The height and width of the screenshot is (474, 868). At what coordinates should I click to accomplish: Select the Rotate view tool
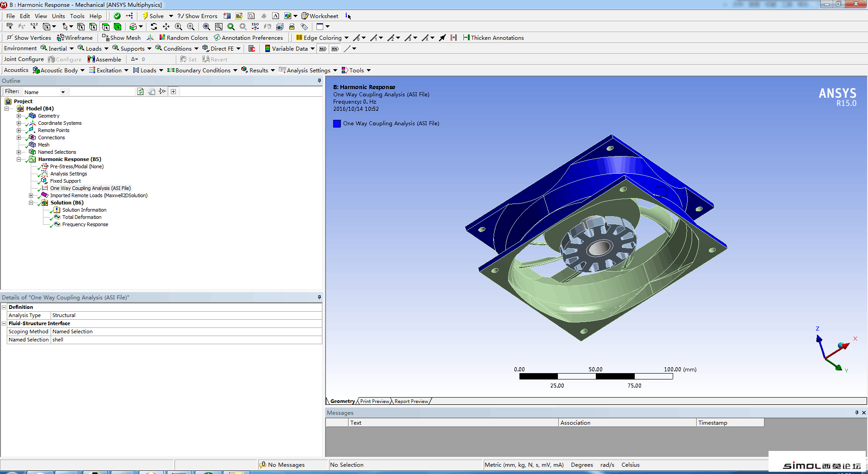[154, 27]
